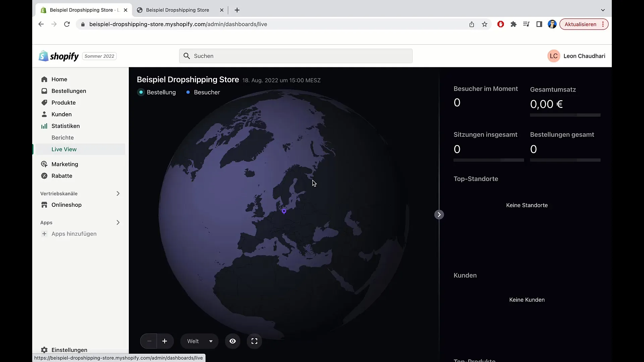
Task: Click the Marketing navigation icon
Action: [x=44, y=164]
